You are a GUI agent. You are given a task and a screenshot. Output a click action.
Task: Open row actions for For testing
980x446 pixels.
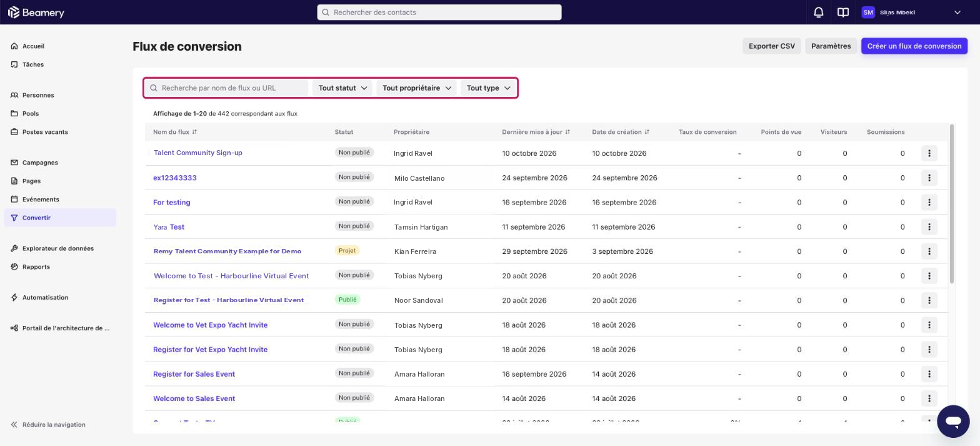(929, 202)
